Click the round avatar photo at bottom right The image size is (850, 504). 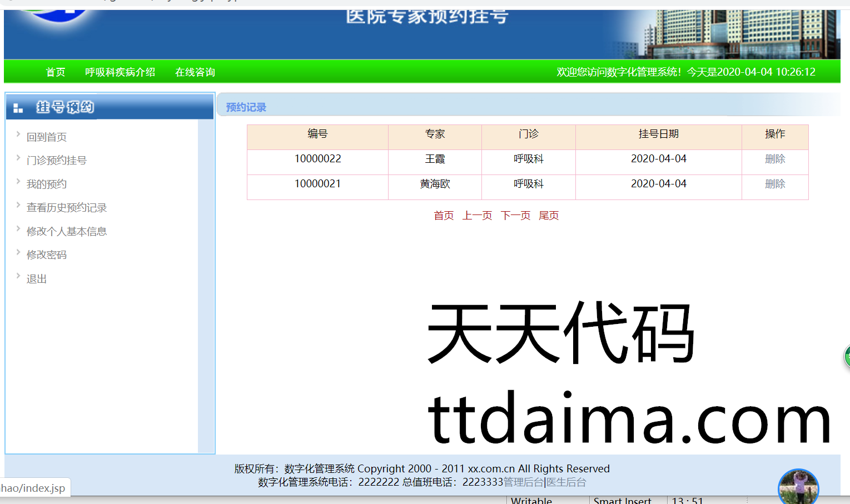click(x=798, y=488)
